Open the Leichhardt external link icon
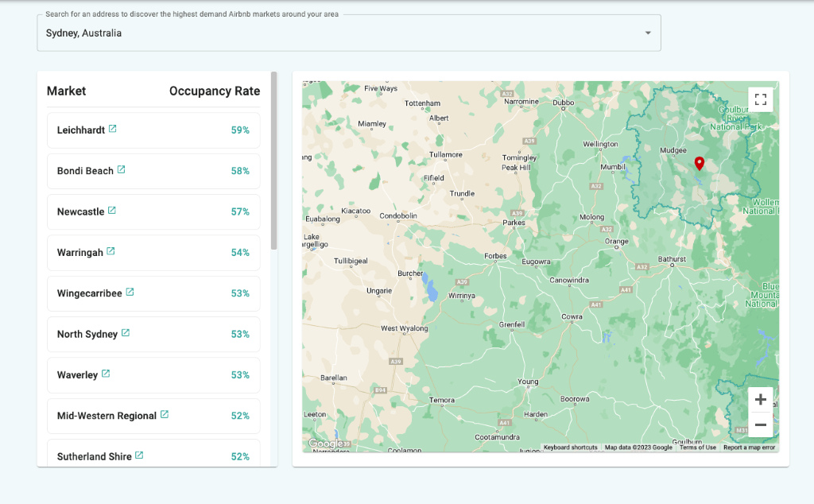The image size is (814, 504). [x=110, y=129]
